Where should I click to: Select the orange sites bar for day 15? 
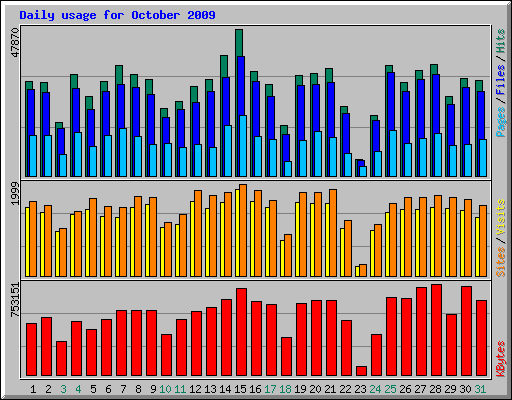coord(243,230)
